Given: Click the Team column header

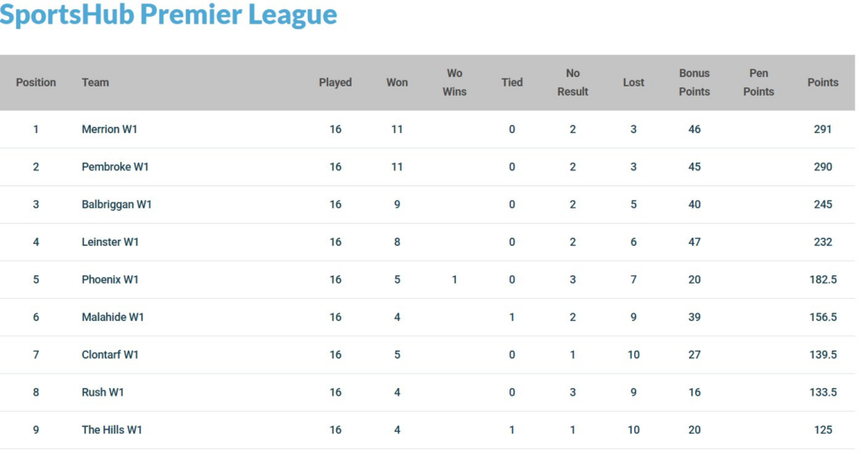Looking at the screenshot, I should coord(95,82).
